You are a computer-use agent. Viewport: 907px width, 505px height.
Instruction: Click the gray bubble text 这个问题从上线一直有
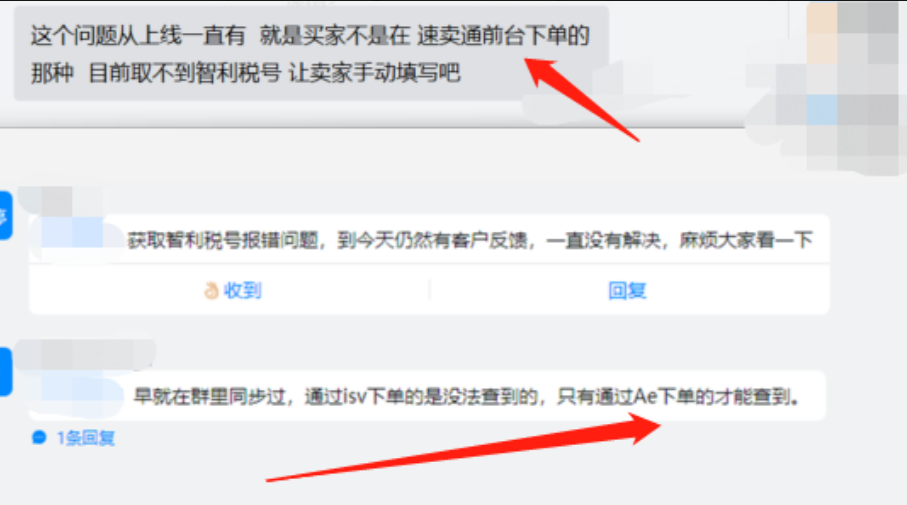(138, 36)
